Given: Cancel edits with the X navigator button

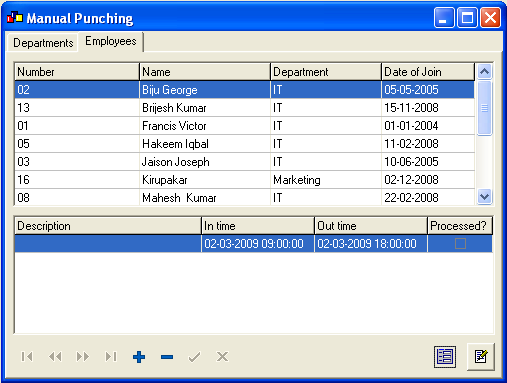Looking at the screenshot, I should (222, 357).
